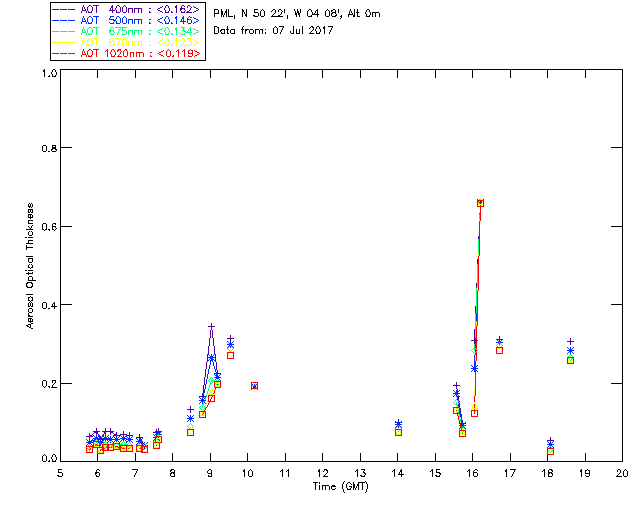The height and width of the screenshot is (512, 640).
Task: Click the AOT 675nm legend entry
Action: point(127,31)
